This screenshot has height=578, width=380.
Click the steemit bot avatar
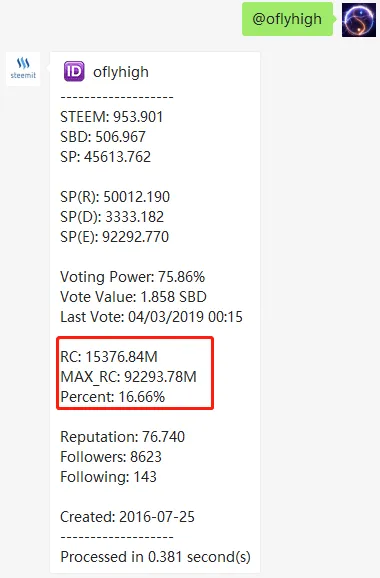23,69
